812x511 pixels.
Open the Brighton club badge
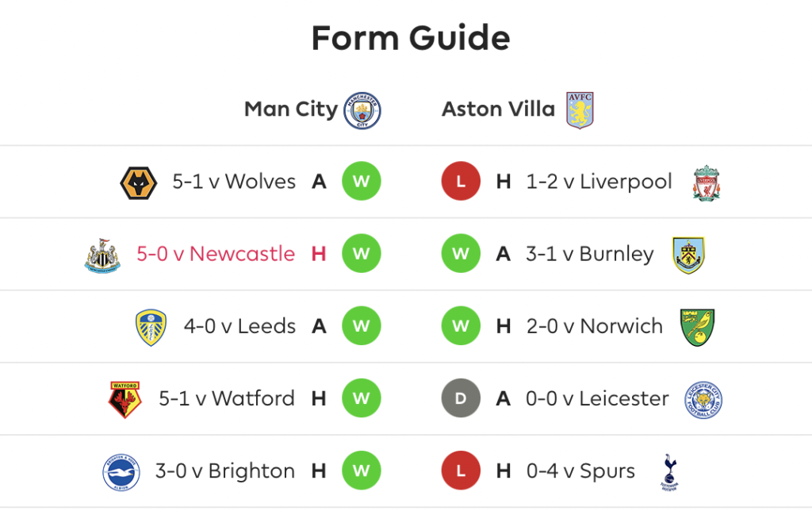(121, 472)
